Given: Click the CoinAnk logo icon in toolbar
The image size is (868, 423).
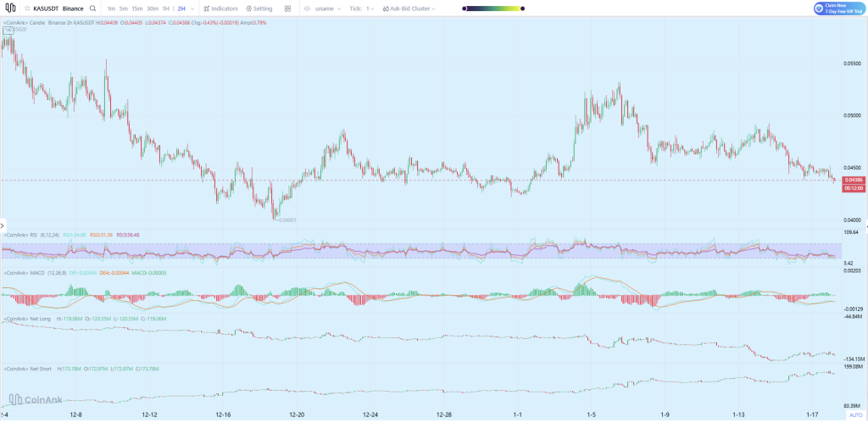Looking at the screenshot, I should pos(9,8).
